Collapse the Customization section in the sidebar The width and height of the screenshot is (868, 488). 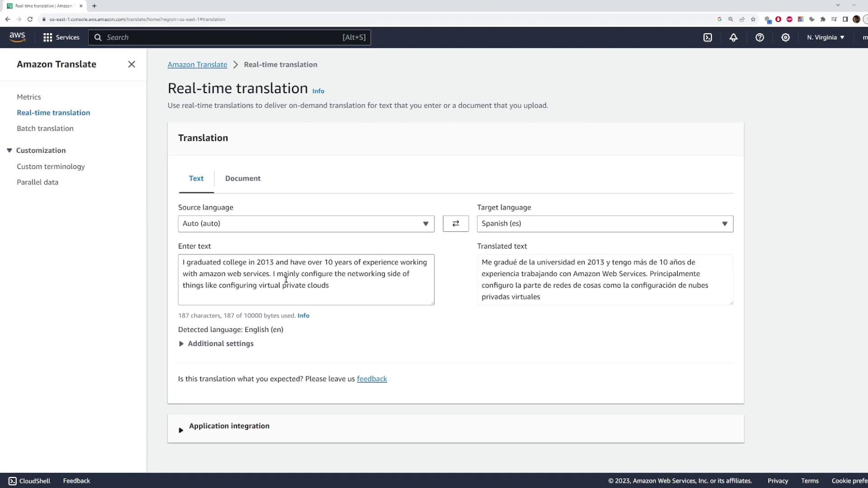(9, 150)
